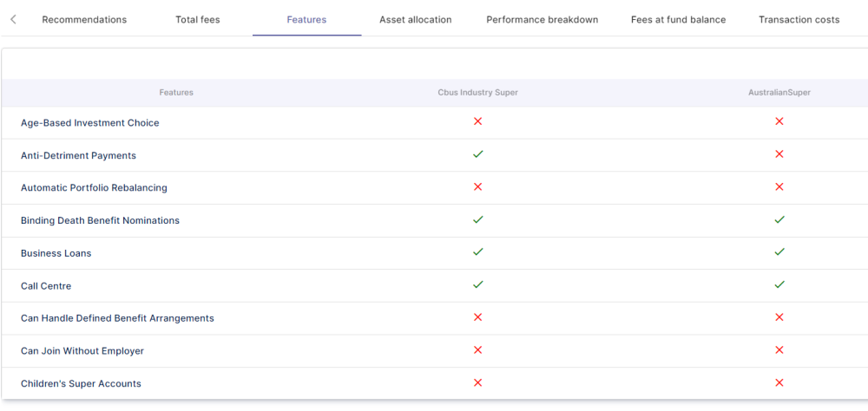Viewport: 868px width, 411px height.
Task: View the Transaction costs tab
Action: coord(799,20)
